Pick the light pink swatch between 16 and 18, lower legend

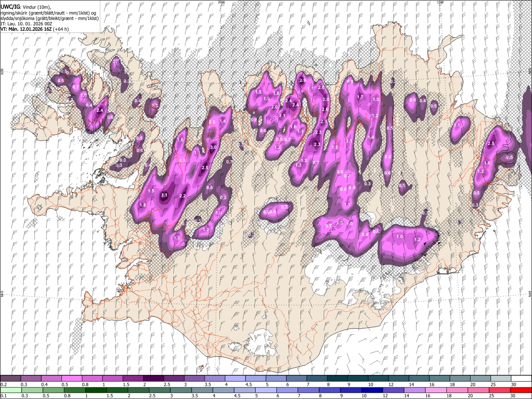(436, 390)
